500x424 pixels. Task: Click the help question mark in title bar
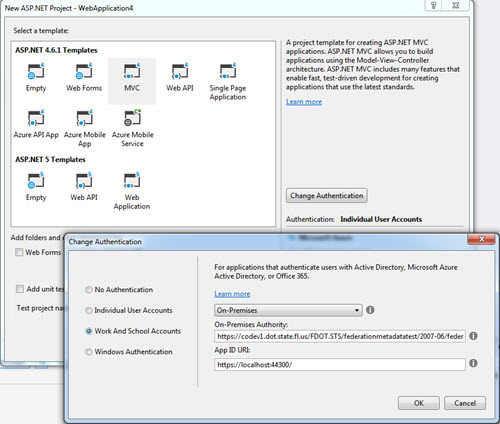[x=434, y=5]
